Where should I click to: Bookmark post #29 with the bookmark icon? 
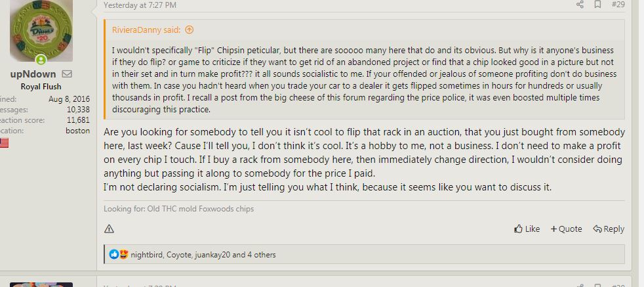[597, 5]
